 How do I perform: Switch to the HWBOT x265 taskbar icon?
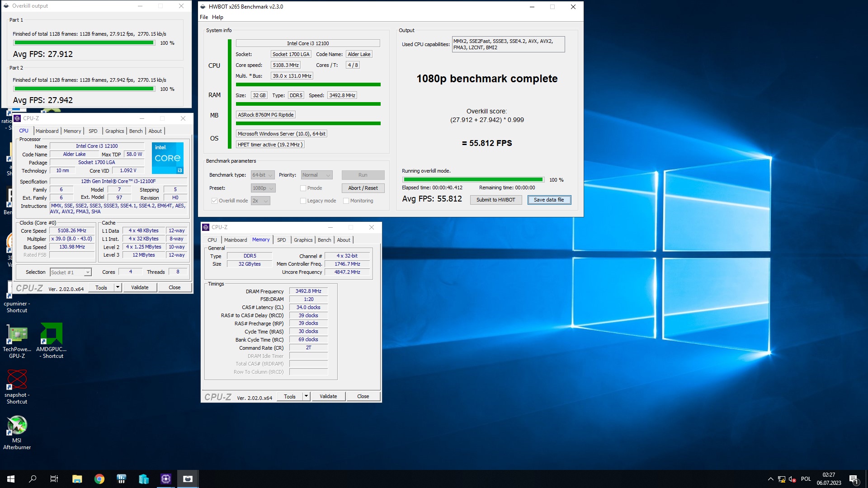coord(188,479)
